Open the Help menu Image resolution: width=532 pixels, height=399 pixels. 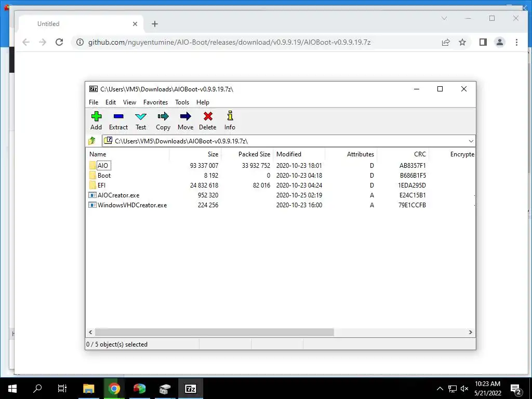tap(203, 102)
